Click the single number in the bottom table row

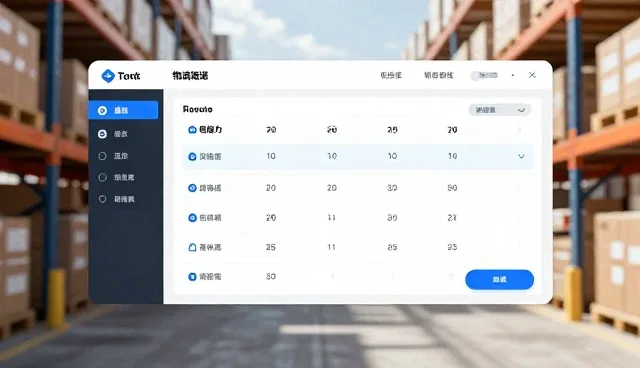(271, 277)
